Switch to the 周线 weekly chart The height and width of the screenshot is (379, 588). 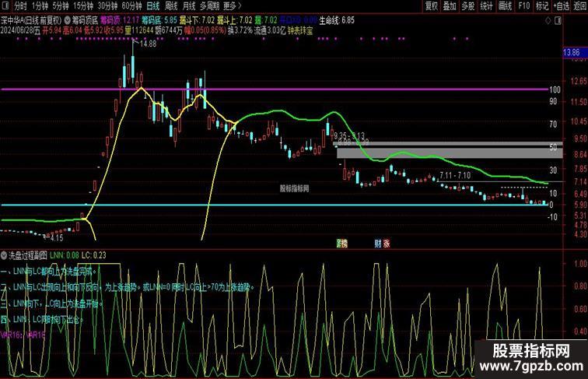coord(171,5)
